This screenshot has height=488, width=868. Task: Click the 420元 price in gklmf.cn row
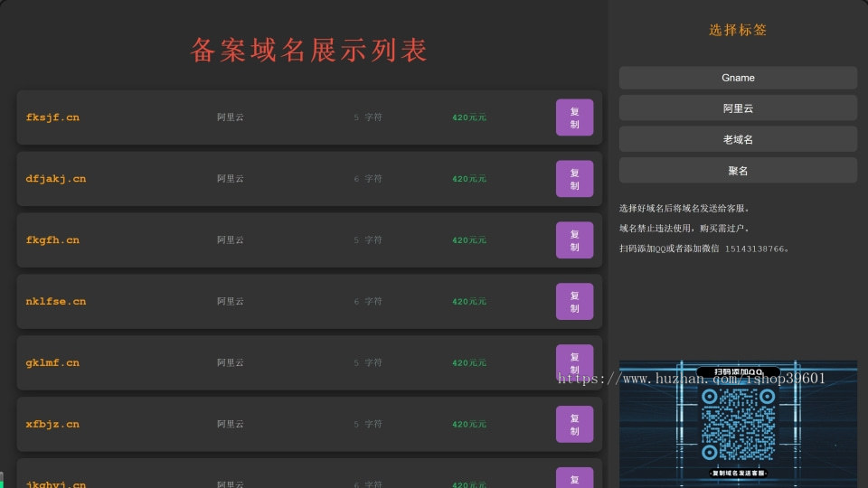[x=469, y=363]
